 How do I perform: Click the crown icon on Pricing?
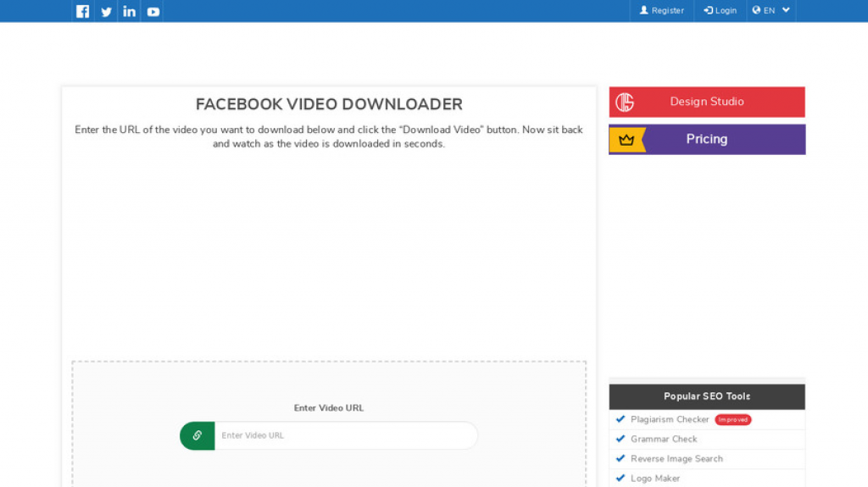pyautogui.click(x=626, y=140)
